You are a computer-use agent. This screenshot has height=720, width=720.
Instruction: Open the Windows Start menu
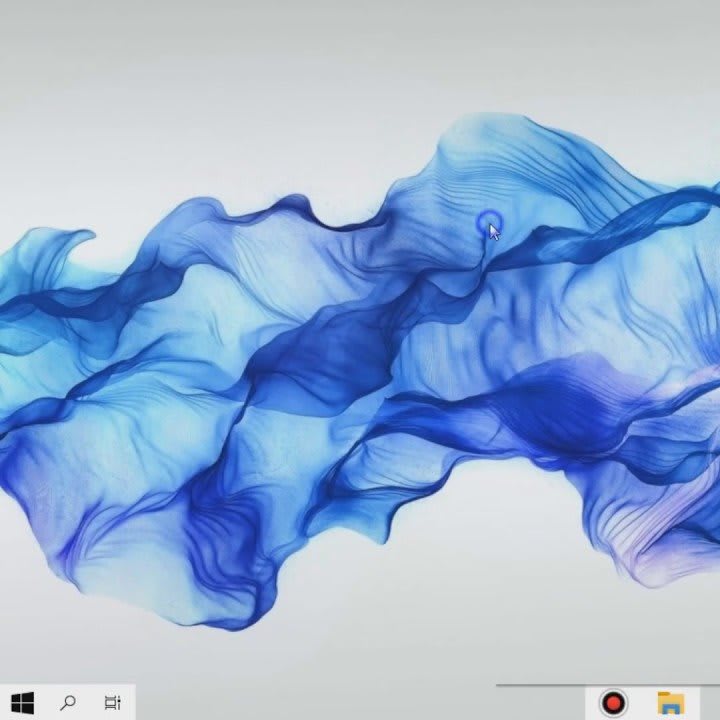(22, 703)
